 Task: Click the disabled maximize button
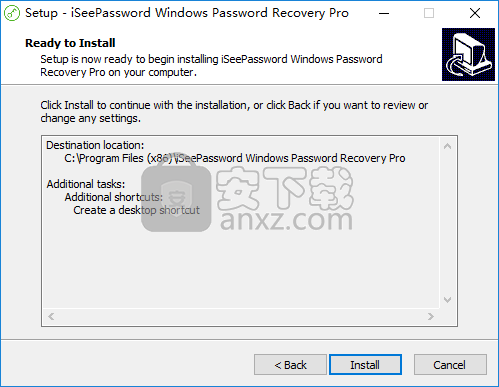429,13
